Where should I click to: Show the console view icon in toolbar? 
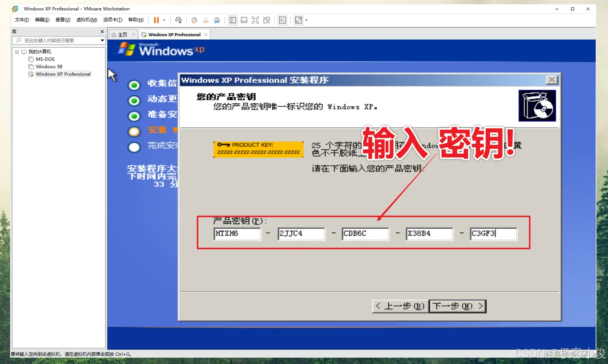pyautogui.click(x=283, y=20)
